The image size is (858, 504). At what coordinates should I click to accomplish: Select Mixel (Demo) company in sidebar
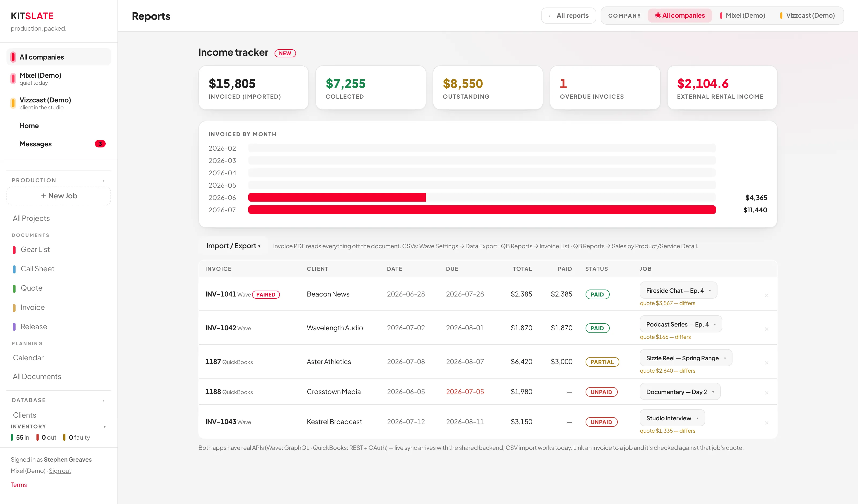pos(58,78)
